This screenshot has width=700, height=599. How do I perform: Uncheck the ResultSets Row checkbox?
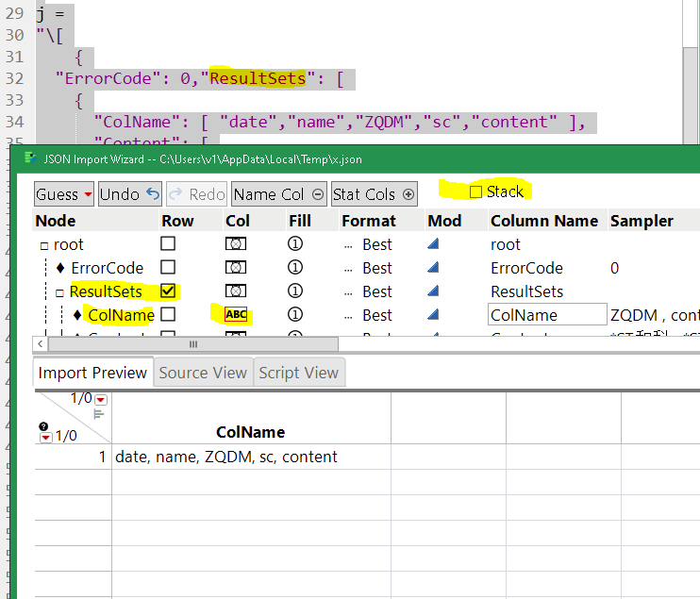tap(168, 291)
